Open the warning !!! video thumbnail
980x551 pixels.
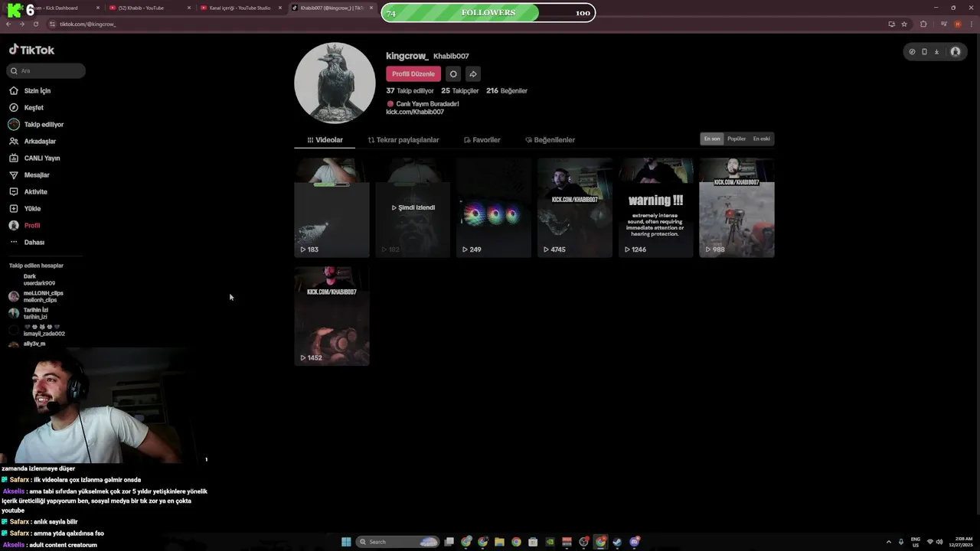tap(656, 207)
